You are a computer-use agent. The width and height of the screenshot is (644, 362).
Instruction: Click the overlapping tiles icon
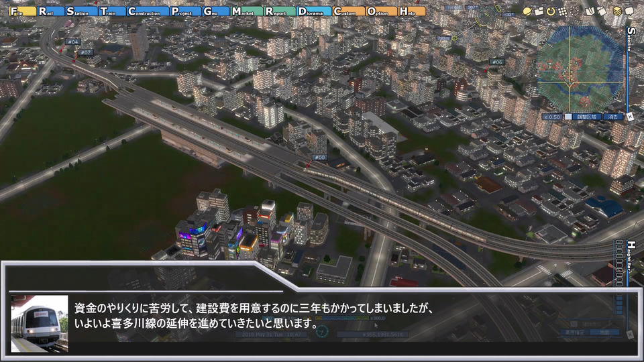(x=602, y=12)
